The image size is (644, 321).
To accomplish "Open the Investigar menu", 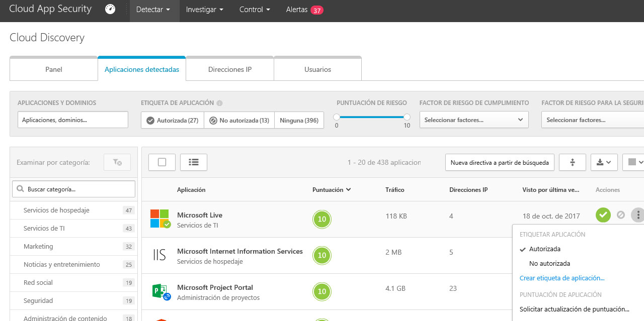I will (204, 10).
